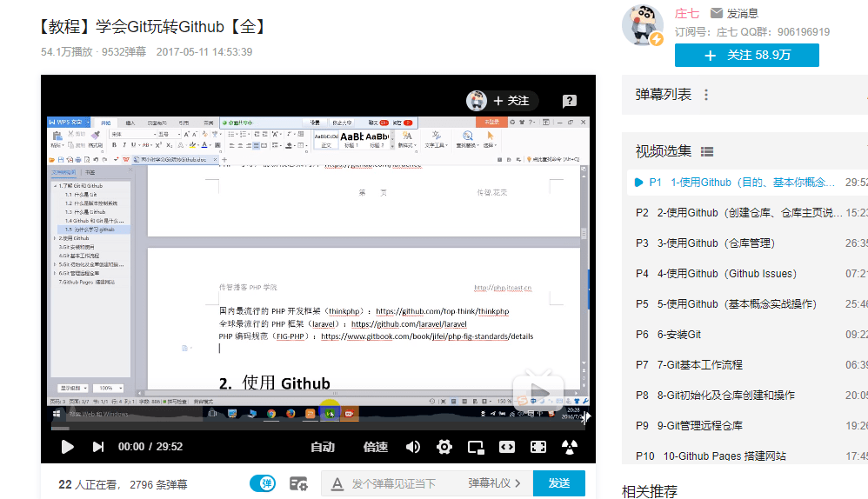868x499 pixels.
Task: Select episode P2 创建仓库、仓库主页说明
Action: 747,213
